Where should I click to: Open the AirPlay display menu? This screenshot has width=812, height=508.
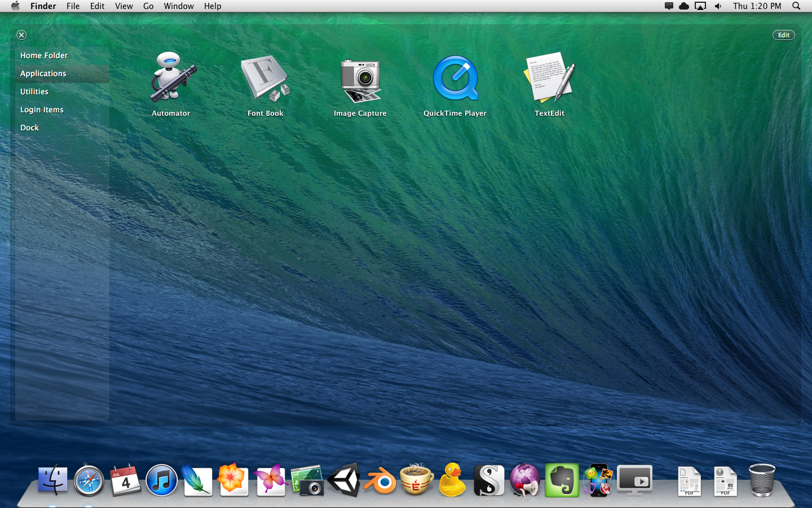click(700, 6)
